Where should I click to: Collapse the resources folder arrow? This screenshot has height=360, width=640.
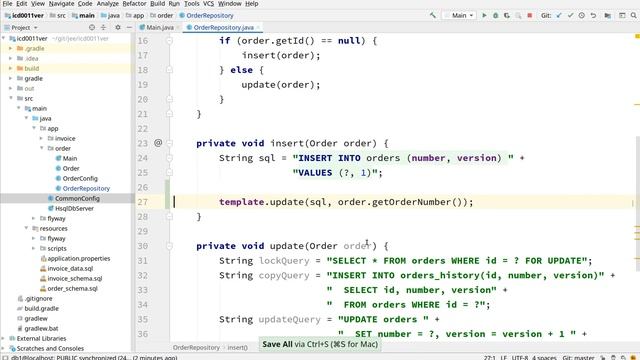pyautogui.click(x=26, y=228)
